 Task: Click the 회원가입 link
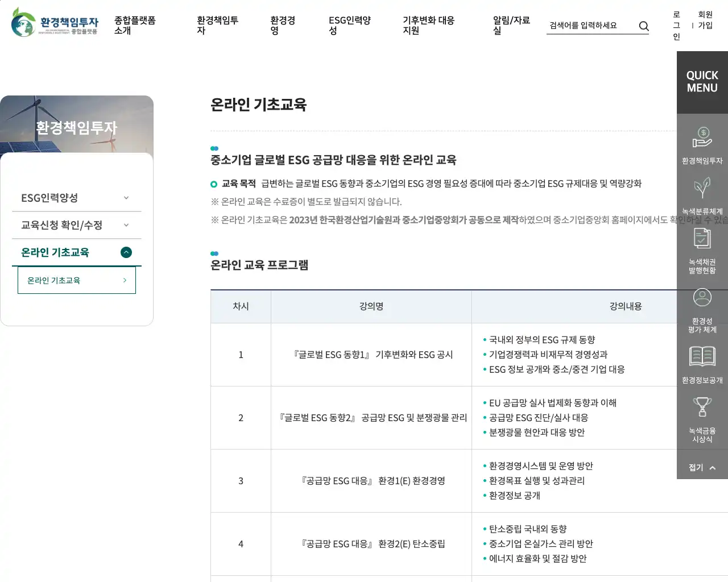705,20
